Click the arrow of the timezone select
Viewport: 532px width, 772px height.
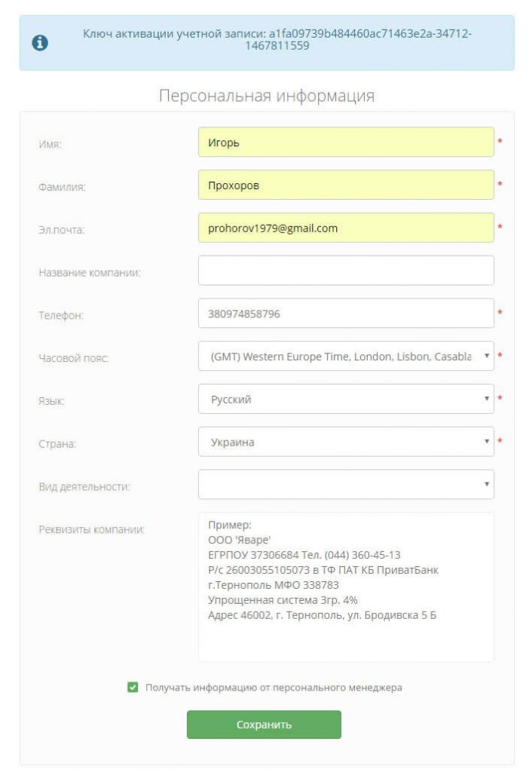486,356
